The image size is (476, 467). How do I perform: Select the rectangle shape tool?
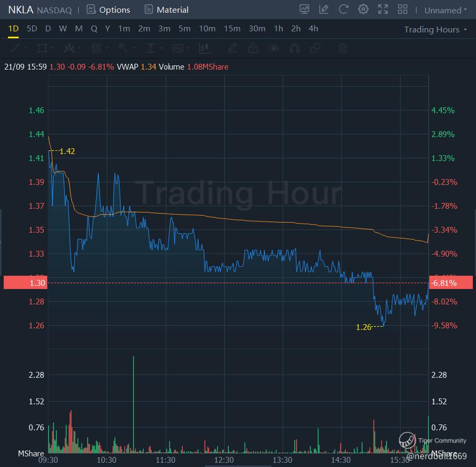click(x=42, y=48)
